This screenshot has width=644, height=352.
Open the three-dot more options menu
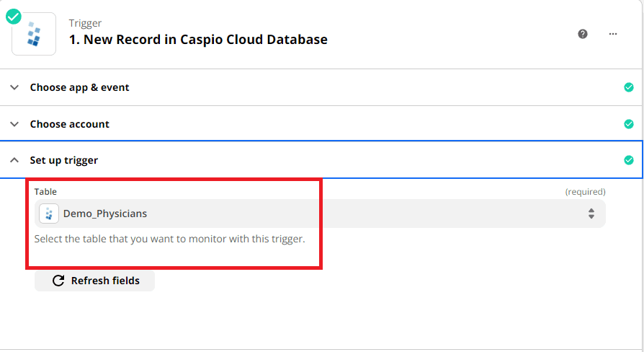(x=613, y=34)
